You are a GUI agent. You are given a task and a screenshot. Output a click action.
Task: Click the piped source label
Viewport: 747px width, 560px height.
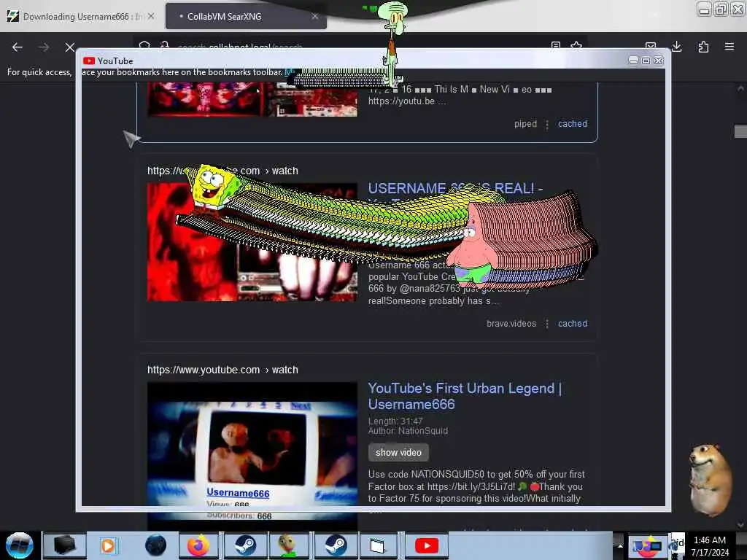pyautogui.click(x=525, y=124)
